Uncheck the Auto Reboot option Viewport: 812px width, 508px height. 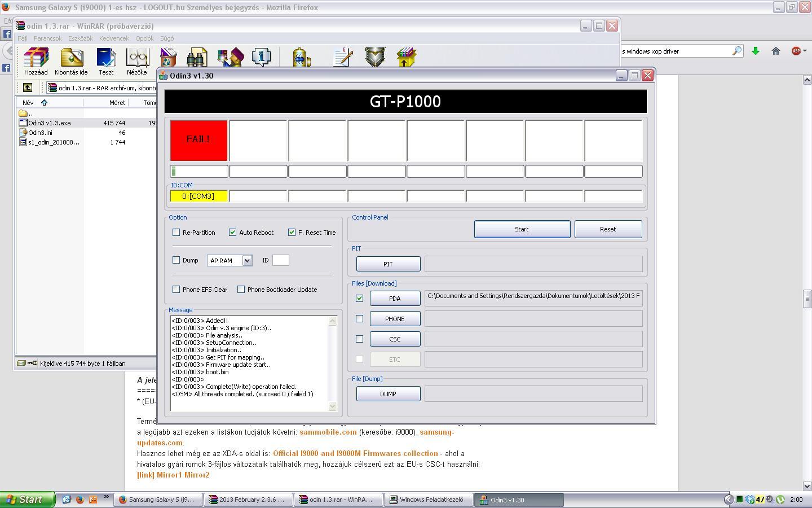(x=232, y=232)
